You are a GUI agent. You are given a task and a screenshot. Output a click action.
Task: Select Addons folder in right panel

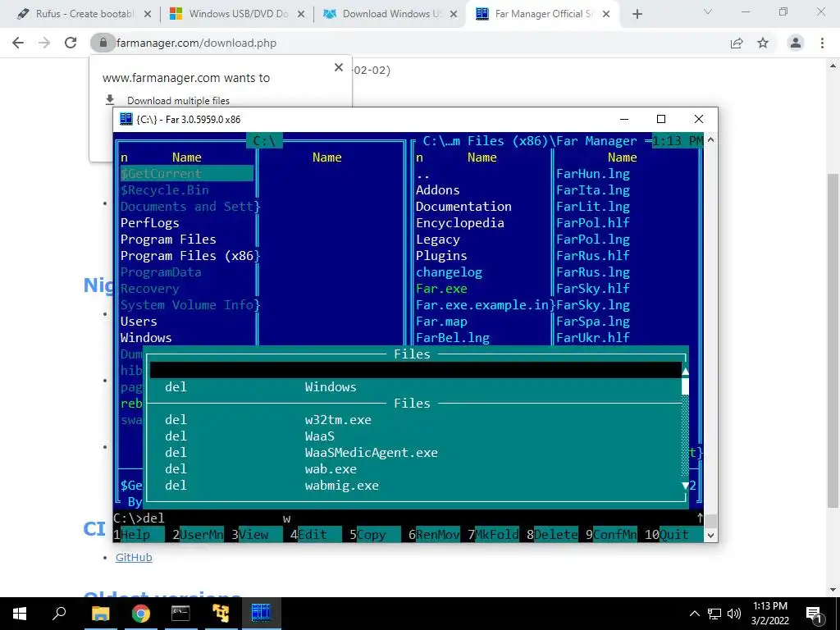tap(438, 190)
